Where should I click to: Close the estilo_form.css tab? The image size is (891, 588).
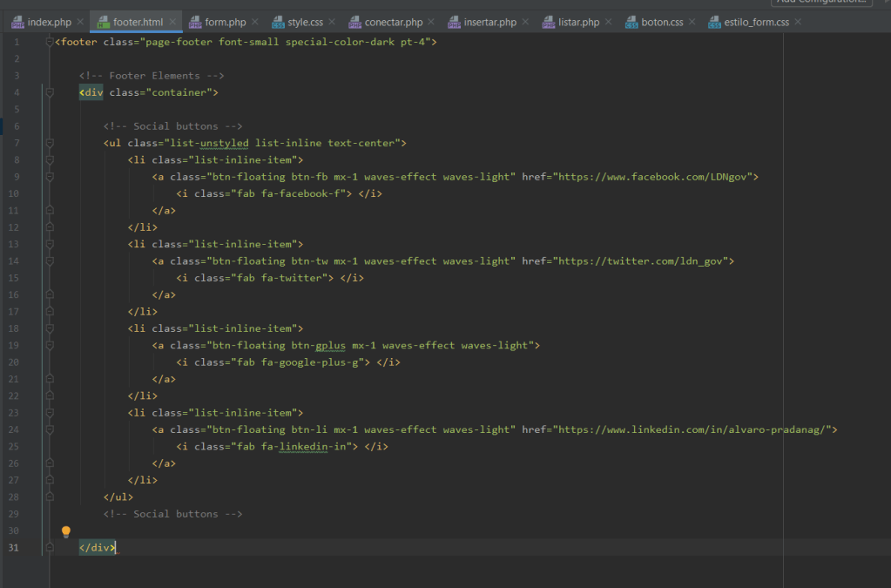[x=799, y=22]
